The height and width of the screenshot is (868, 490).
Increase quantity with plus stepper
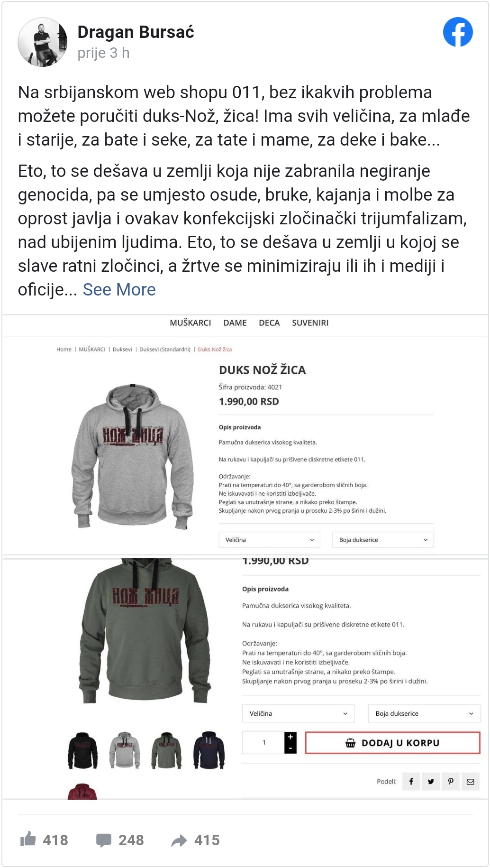point(290,737)
